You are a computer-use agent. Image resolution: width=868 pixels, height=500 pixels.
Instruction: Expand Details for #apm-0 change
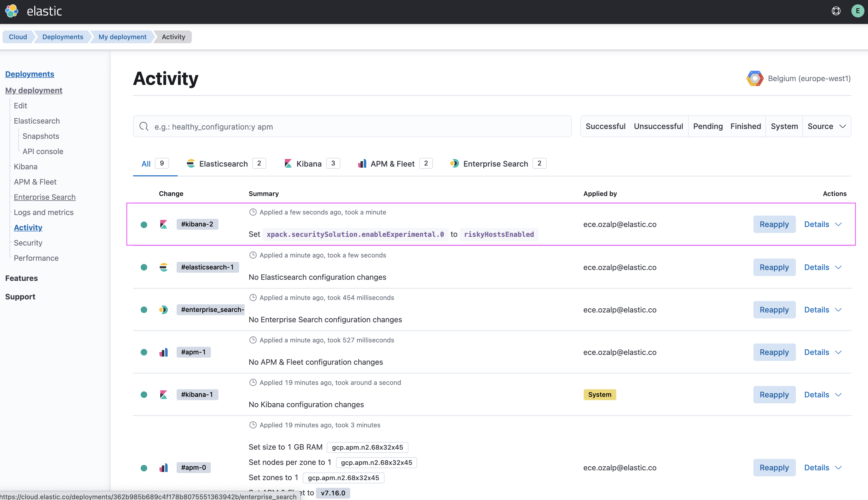(823, 468)
